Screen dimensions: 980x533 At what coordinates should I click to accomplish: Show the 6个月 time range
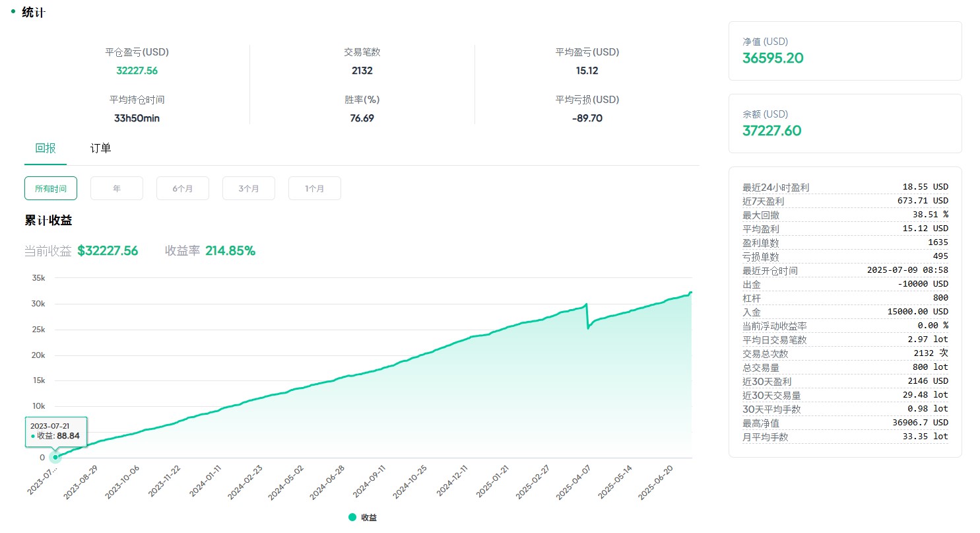pyautogui.click(x=183, y=188)
